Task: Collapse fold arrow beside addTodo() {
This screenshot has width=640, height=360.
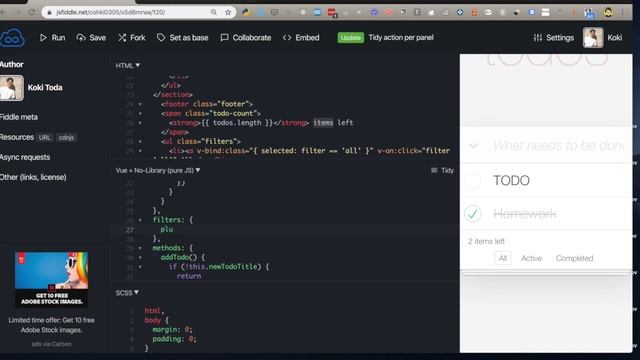Action: (140, 258)
